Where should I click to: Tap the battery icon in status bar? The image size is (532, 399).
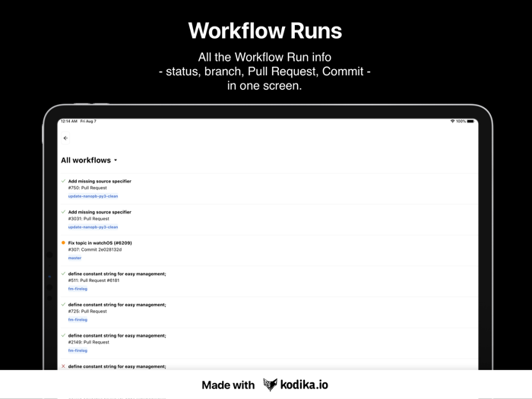[x=470, y=121]
